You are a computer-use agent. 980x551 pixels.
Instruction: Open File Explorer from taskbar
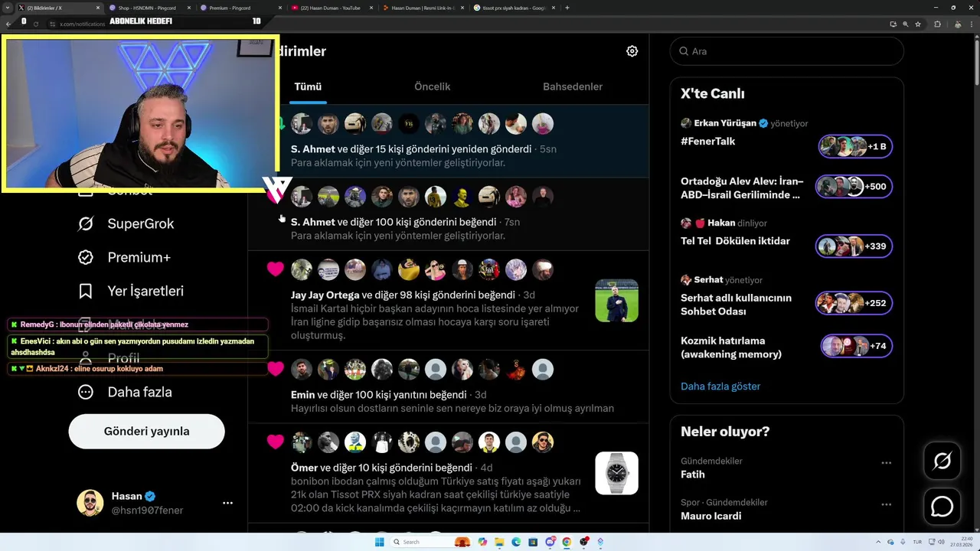click(x=499, y=542)
